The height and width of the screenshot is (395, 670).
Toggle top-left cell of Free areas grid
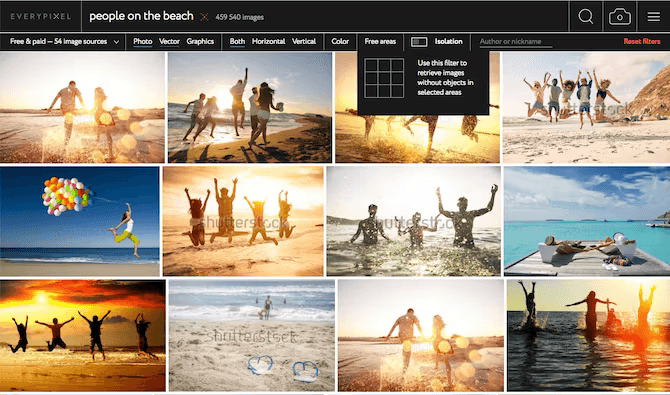[x=371, y=65]
